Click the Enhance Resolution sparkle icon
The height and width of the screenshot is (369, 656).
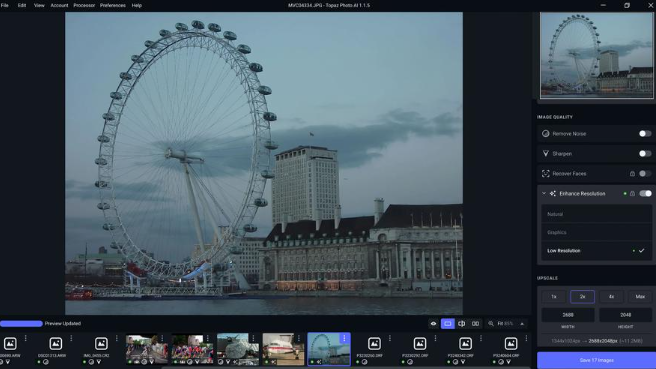click(x=553, y=193)
